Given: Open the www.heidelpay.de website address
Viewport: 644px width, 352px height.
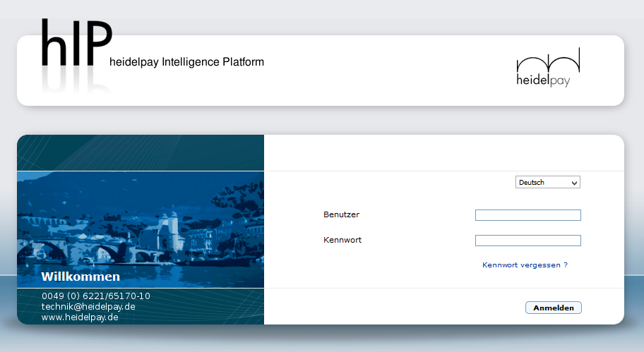Looking at the screenshot, I should (x=80, y=317).
